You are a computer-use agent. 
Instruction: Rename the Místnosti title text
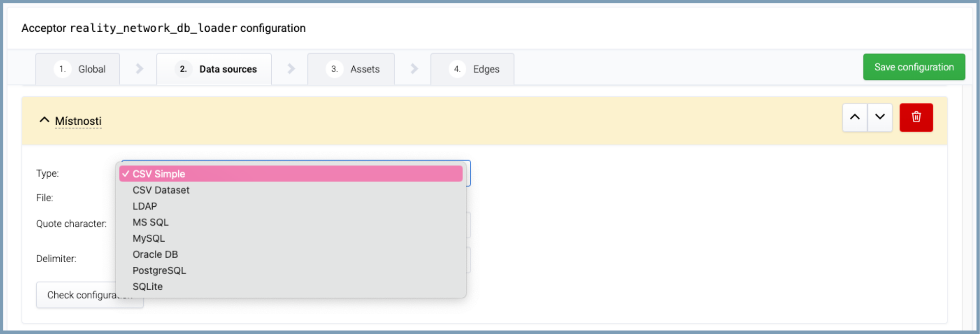(x=78, y=121)
